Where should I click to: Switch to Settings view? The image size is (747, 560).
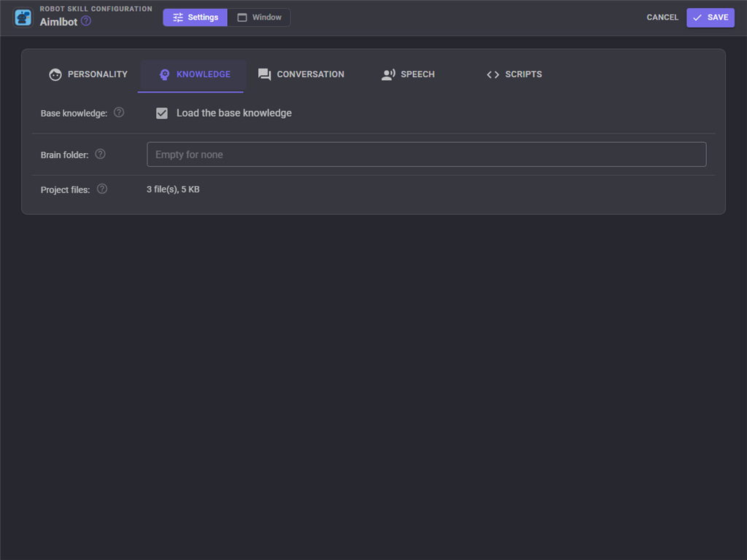(196, 17)
